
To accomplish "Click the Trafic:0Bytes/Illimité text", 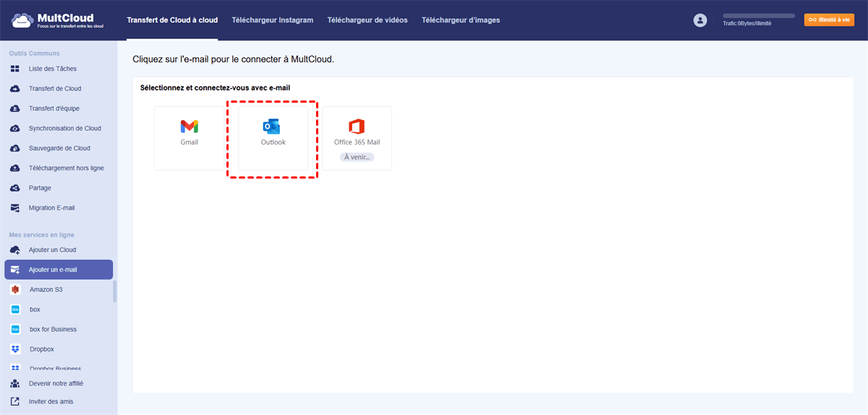I will (747, 24).
